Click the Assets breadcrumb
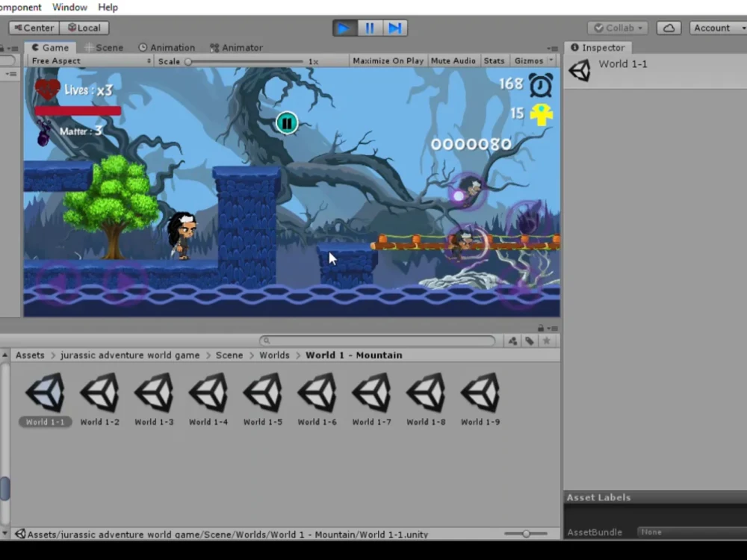 30,355
